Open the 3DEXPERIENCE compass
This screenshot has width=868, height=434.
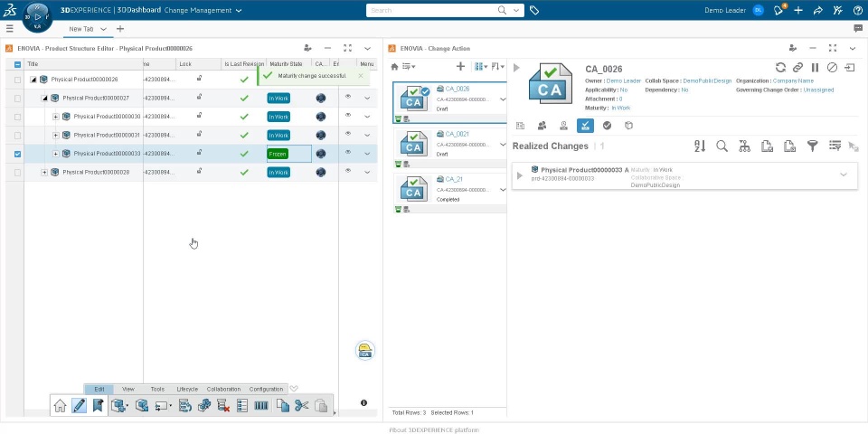click(x=37, y=16)
